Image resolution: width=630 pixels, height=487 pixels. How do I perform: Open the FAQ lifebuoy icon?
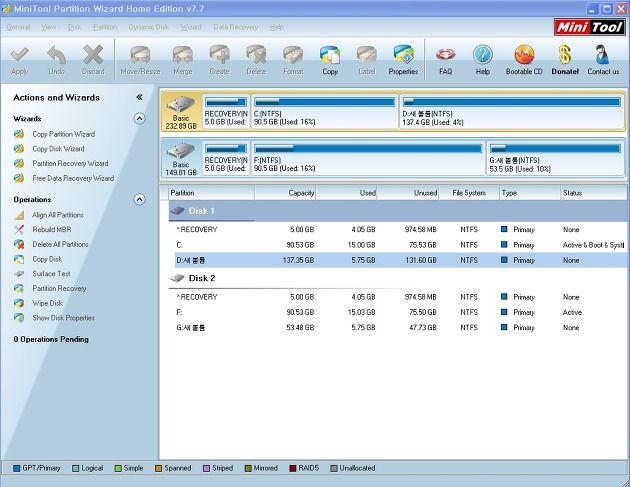[446, 55]
